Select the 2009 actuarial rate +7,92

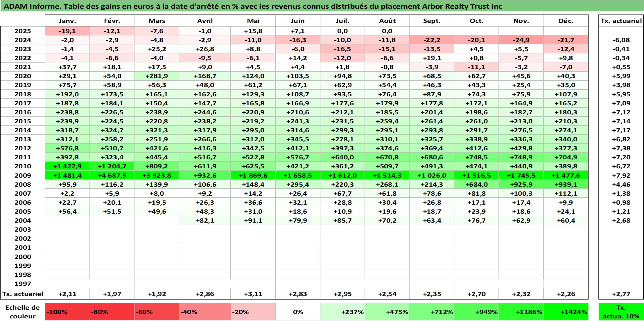click(x=621, y=175)
